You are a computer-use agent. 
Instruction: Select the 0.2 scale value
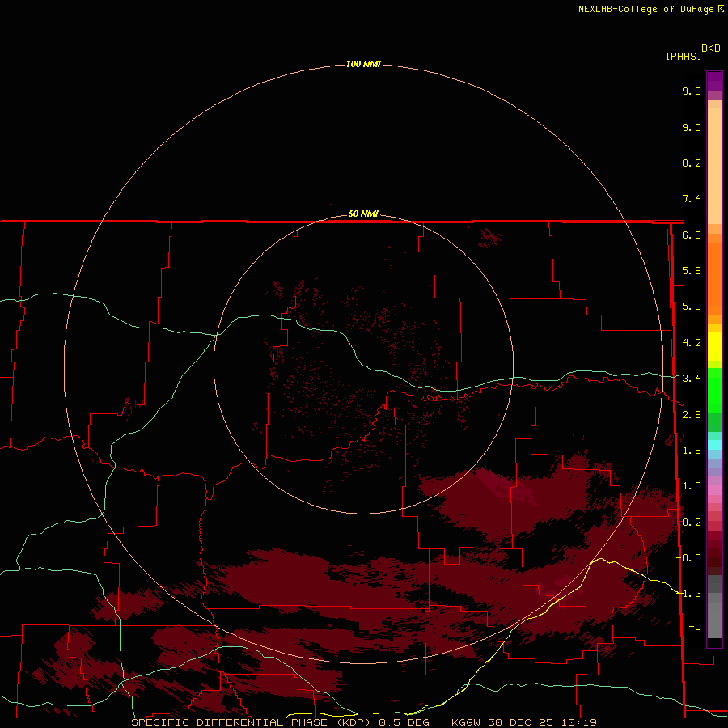[x=692, y=523]
